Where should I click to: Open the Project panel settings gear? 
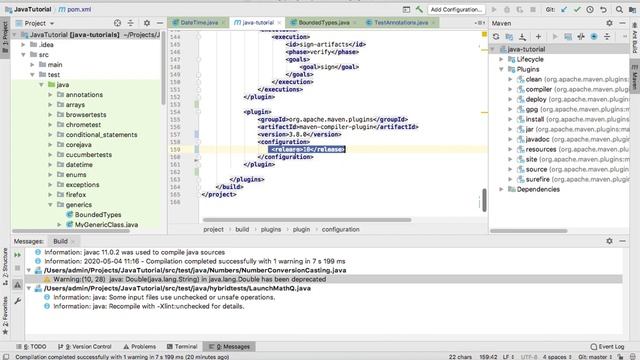coord(147,23)
